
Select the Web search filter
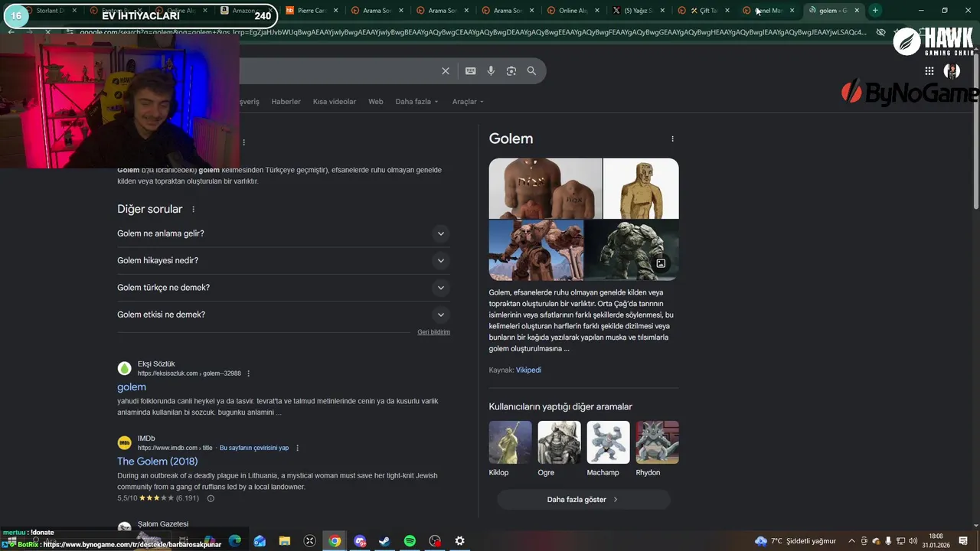[x=375, y=102]
